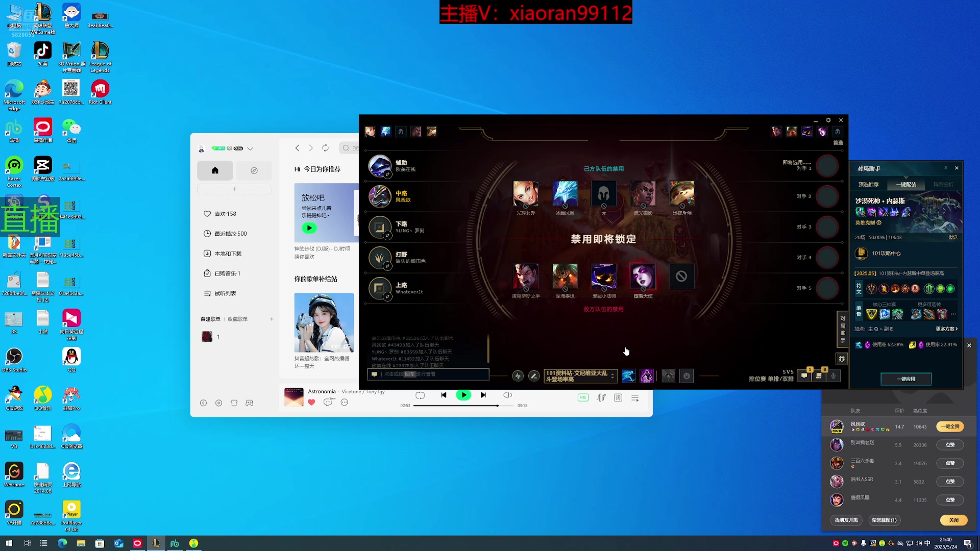Open playlist named 1
Screen dimensions: 980x551
(211, 337)
